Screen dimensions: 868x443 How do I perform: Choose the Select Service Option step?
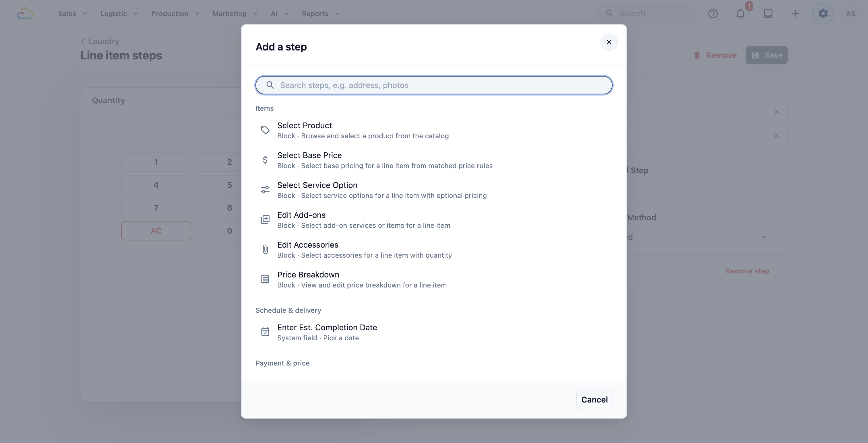point(434,190)
